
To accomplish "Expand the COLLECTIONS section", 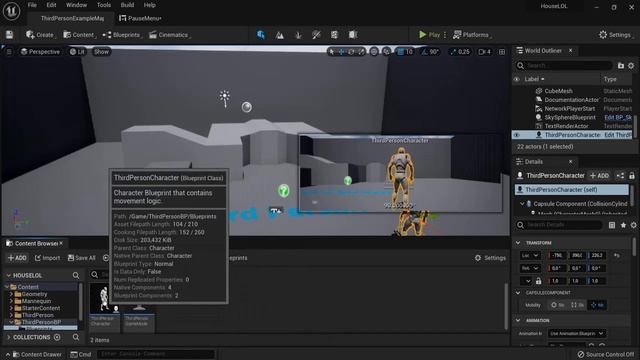I will (x=9, y=337).
